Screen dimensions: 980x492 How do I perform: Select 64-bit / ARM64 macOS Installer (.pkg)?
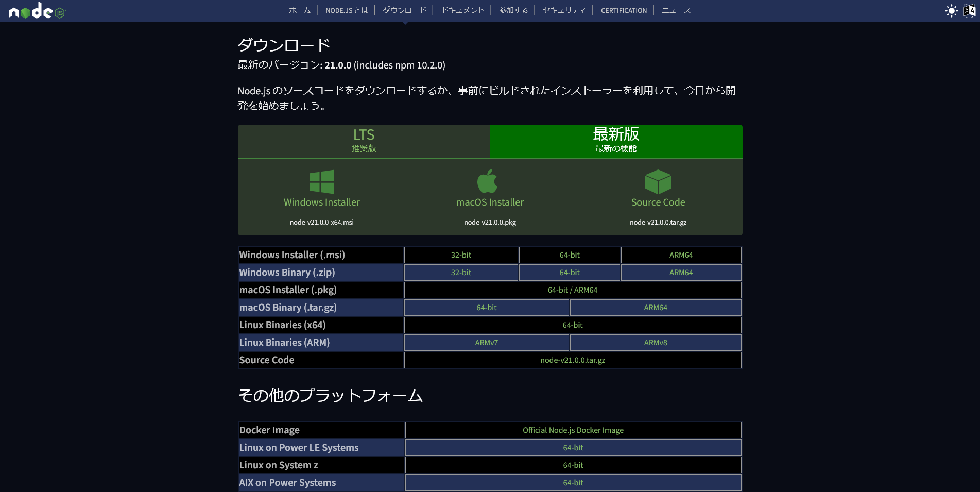[573, 290]
